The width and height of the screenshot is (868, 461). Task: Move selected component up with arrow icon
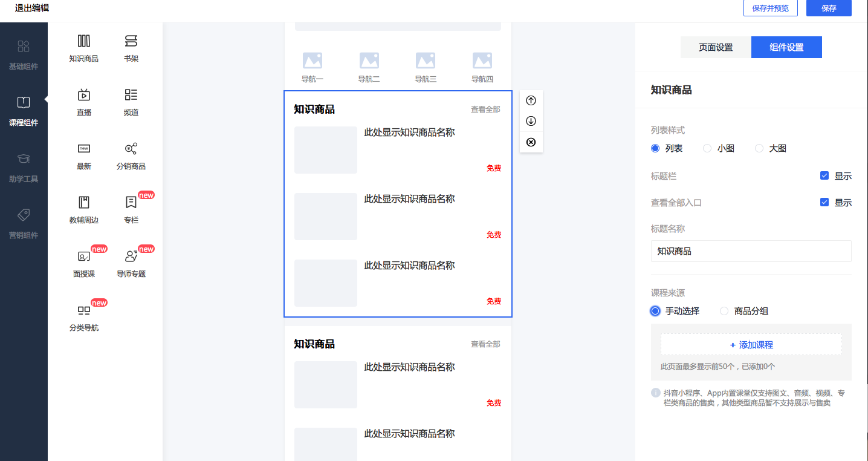pos(531,100)
